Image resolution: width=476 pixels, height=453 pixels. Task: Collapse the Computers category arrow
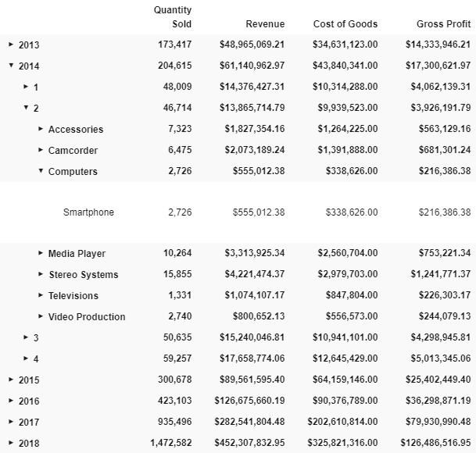(x=41, y=170)
